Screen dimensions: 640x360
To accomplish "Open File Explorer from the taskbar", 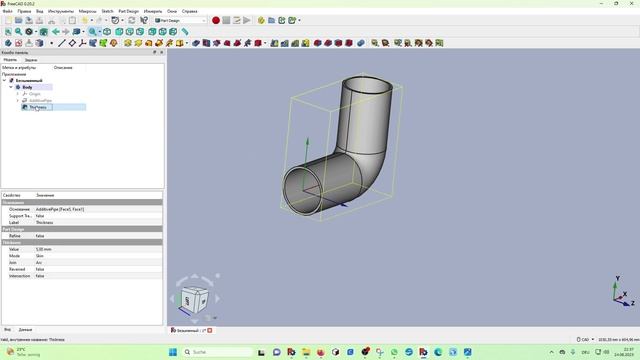I will click(306, 352).
